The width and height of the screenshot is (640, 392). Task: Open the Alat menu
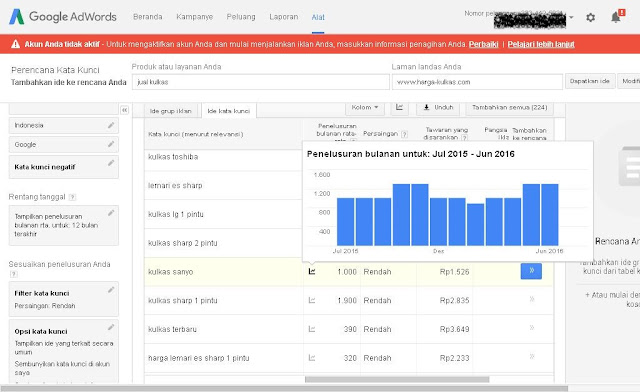click(x=318, y=17)
